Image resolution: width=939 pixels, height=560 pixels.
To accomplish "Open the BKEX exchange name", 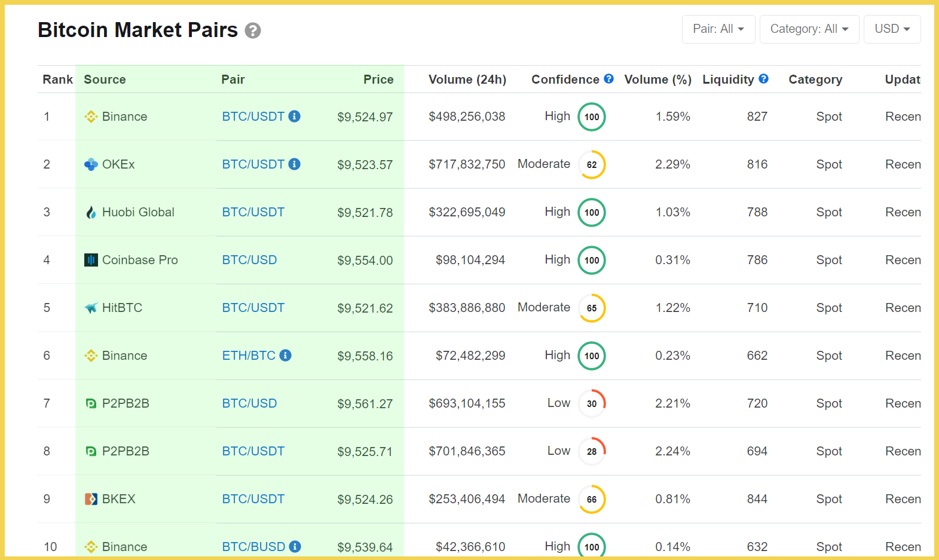I will coord(119,499).
